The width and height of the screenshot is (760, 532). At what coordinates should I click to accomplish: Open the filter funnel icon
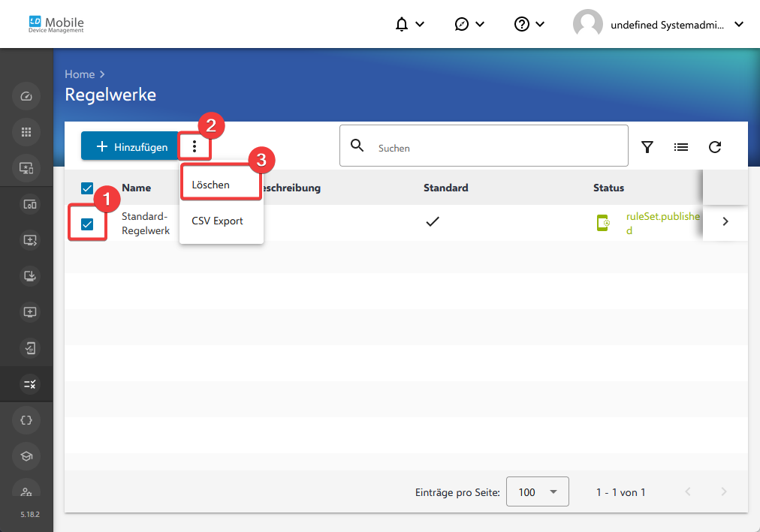(x=647, y=146)
